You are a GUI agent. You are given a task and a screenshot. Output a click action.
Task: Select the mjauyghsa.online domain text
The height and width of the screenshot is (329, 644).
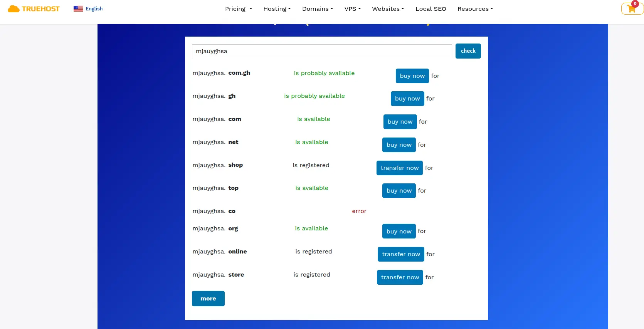point(220,252)
